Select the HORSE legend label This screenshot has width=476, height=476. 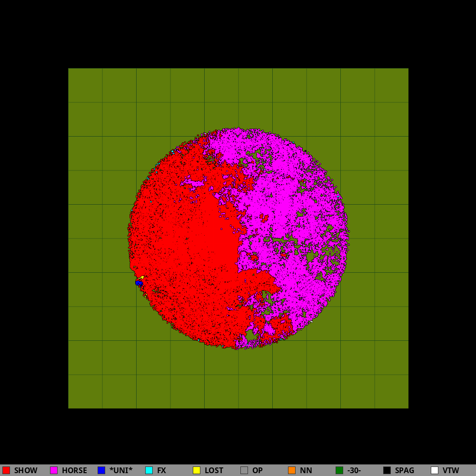click(74, 470)
